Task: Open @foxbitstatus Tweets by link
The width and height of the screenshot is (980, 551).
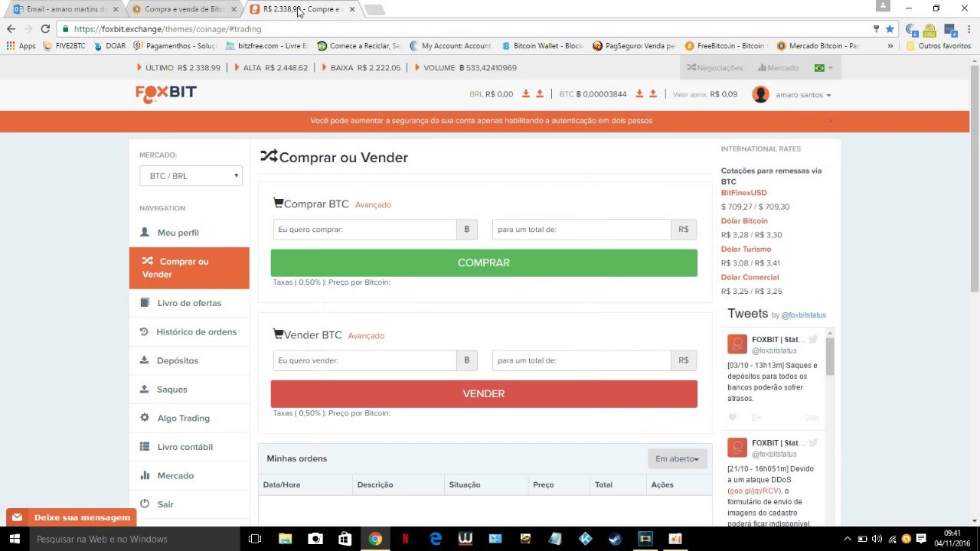Action: tap(803, 315)
